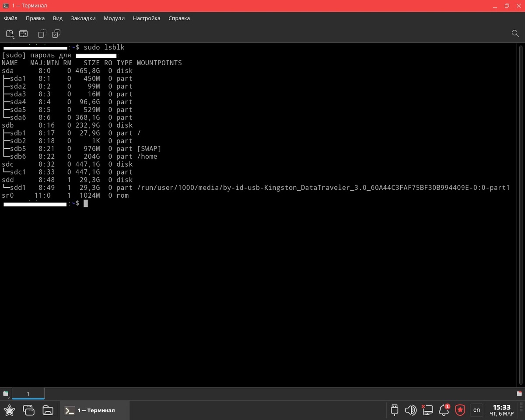This screenshot has height=420, width=525.
Task: Minimize the terminal window
Action: [494, 6]
